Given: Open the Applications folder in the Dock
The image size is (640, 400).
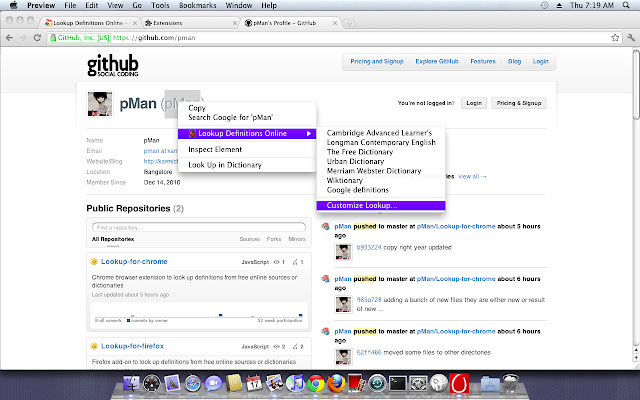Looking at the screenshot, I should click(489, 384).
